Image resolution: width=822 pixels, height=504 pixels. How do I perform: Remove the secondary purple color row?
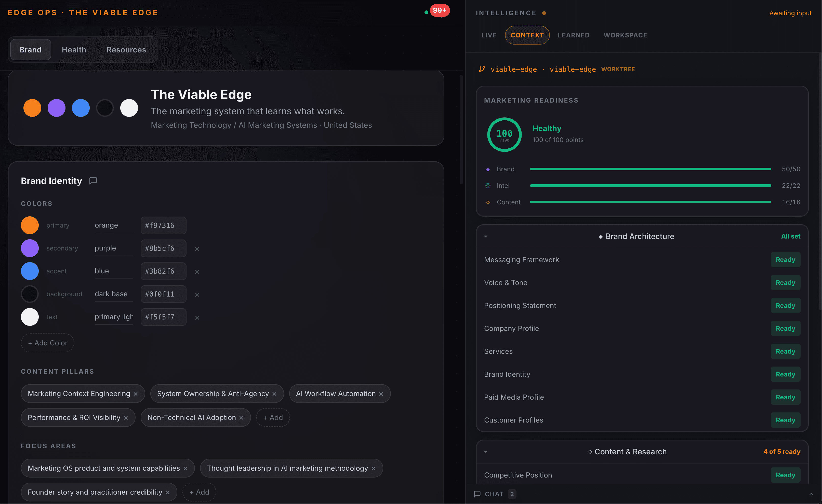tap(197, 249)
